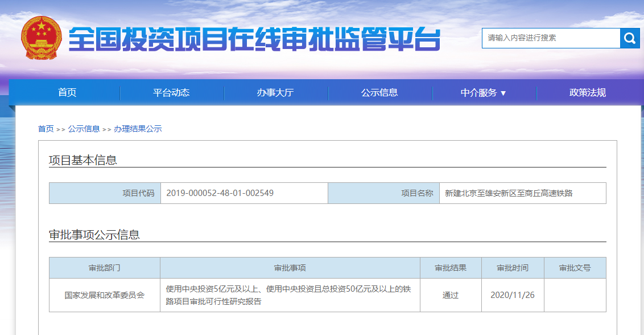Expand the 中介服务 dropdown menu
Image resolution: width=644 pixels, height=335 pixels.
[x=484, y=93]
